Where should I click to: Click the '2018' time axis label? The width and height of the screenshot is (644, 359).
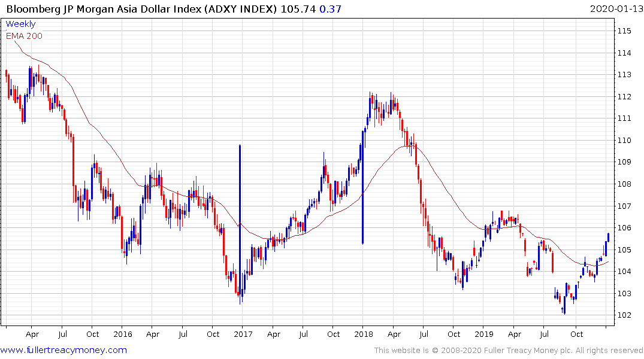coord(364,334)
